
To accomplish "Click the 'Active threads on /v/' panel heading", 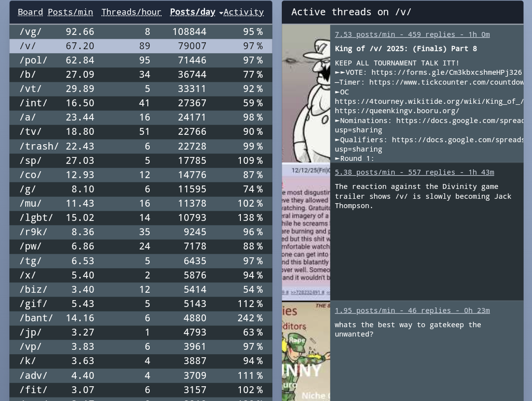I will 351,12.
